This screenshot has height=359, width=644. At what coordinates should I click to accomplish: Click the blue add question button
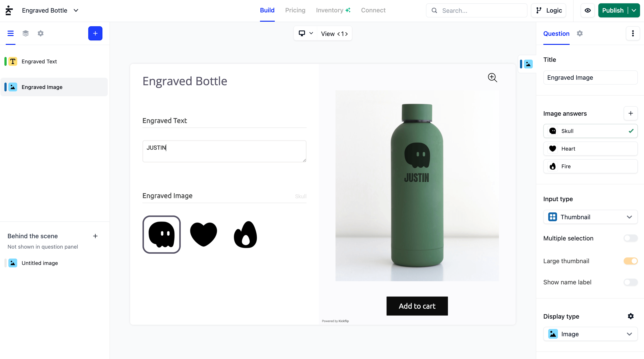(95, 33)
